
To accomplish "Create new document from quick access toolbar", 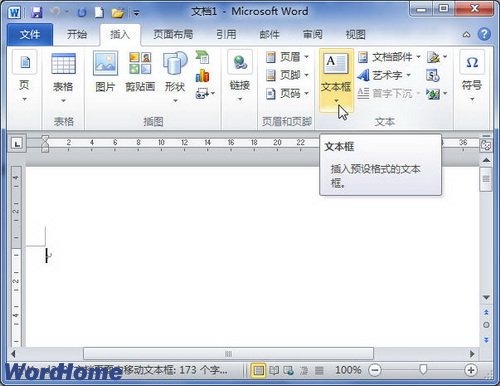I will click(99, 13).
